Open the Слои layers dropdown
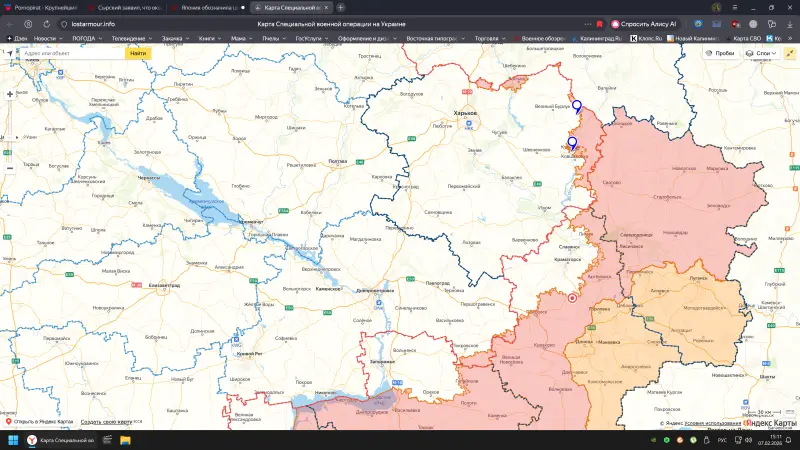Viewport: 800px width, 450px height. (765, 53)
